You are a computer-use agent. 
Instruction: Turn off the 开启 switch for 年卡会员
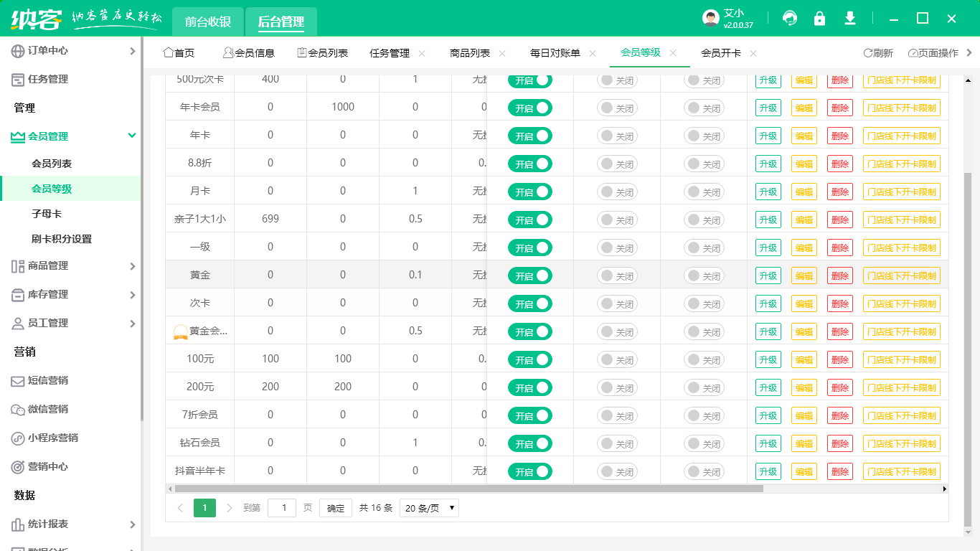pos(529,107)
